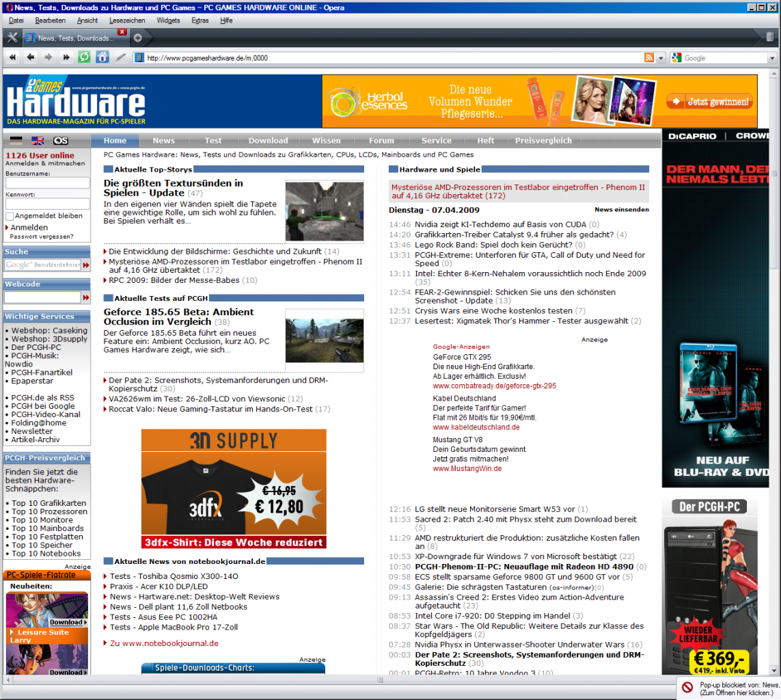Click the OS icon next to flags
This screenshot has width=781, height=700.
click(61, 141)
